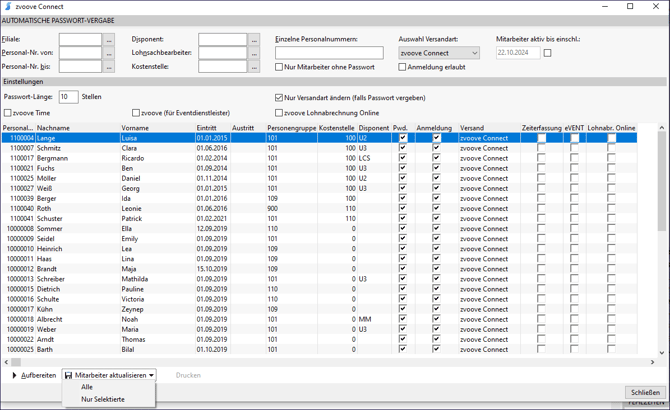This screenshot has height=410, width=670.
Task: Enable 'Nur Mitarbeiter ohne Passwort' checkbox
Action: 279,67
